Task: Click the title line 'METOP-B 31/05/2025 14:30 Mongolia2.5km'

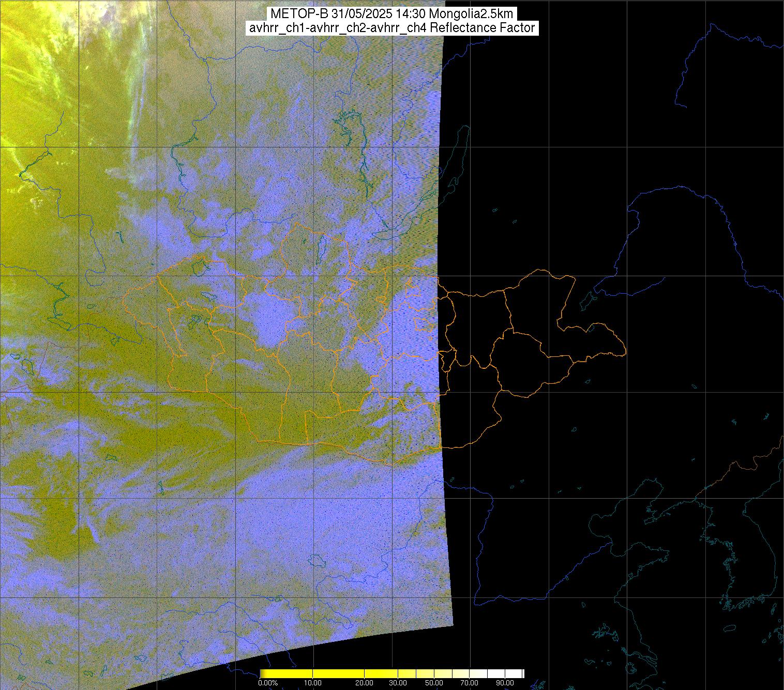Action: pos(391,13)
